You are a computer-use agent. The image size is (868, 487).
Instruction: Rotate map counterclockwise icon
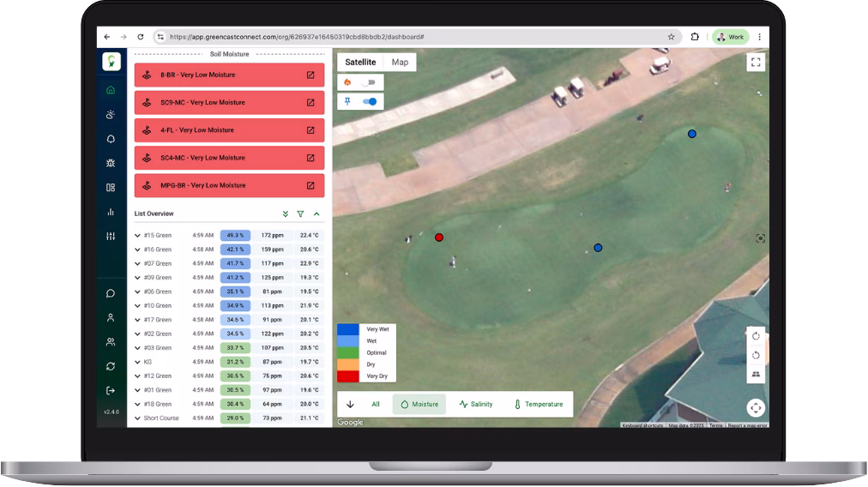(x=756, y=355)
